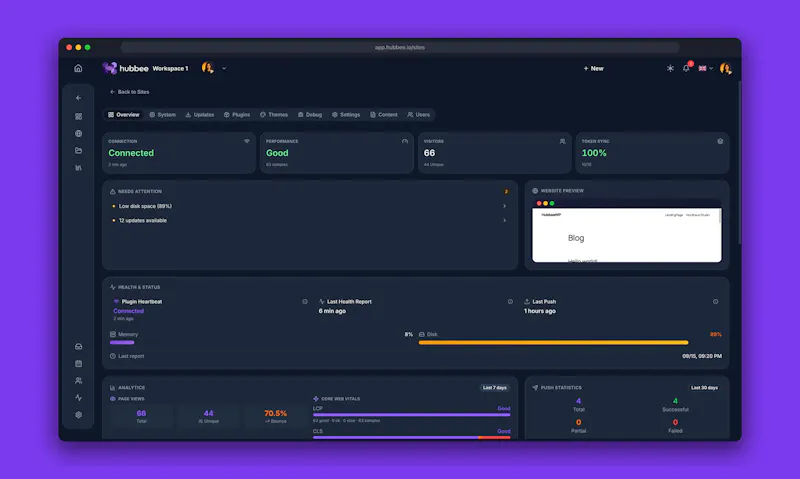The image size is (800, 479).
Task: Click the 44 unique page views value
Action: tap(208, 413)
